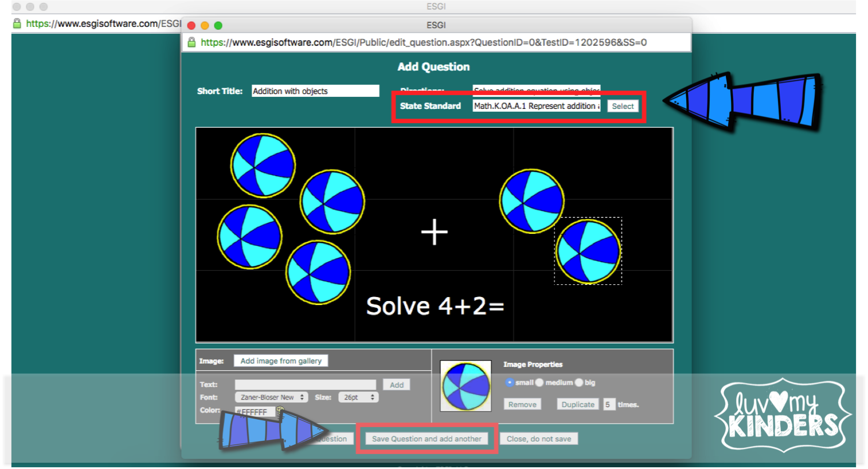Click Select next to State Standard

(623, 105)
